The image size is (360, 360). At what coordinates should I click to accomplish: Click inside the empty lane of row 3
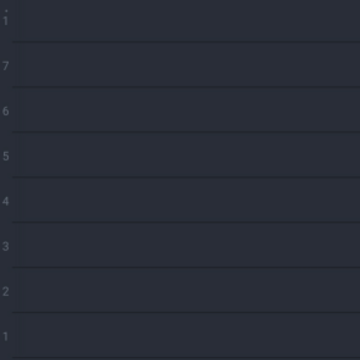tap(186, 245)
